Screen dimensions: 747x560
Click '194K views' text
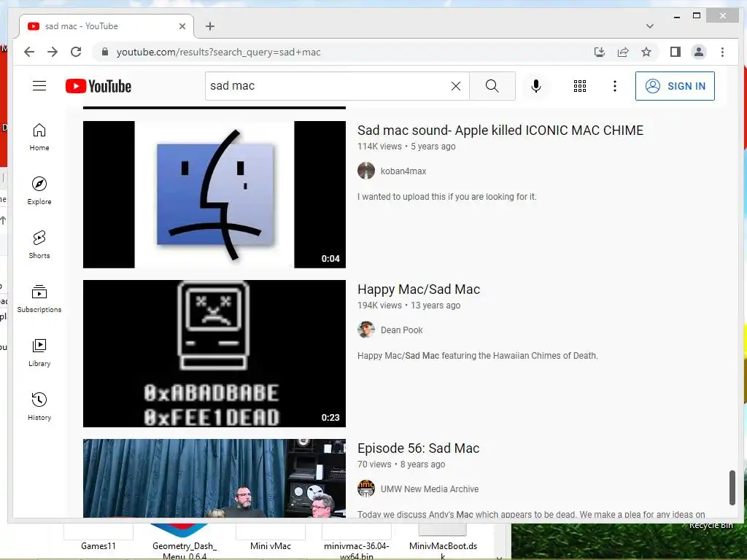(379, 306)
